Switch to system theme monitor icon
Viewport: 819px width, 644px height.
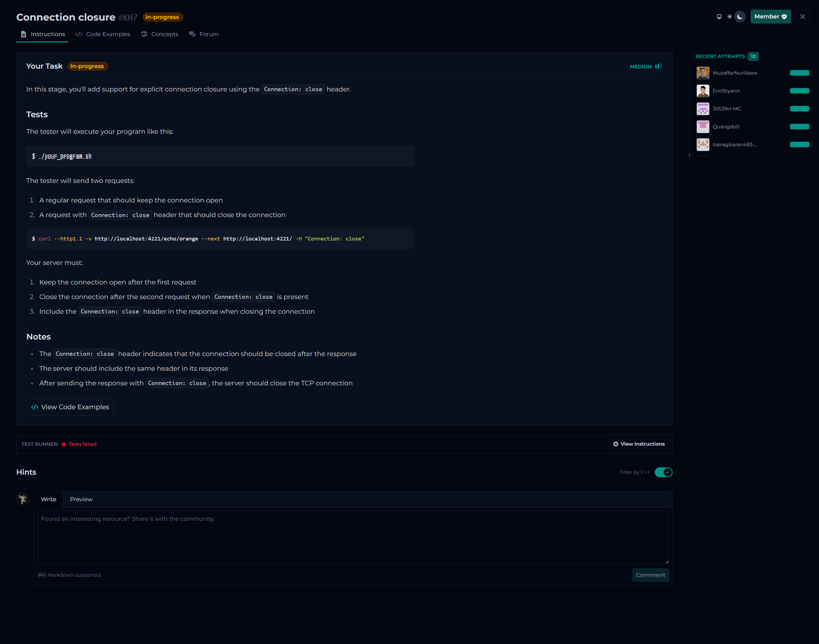(719, 17)
